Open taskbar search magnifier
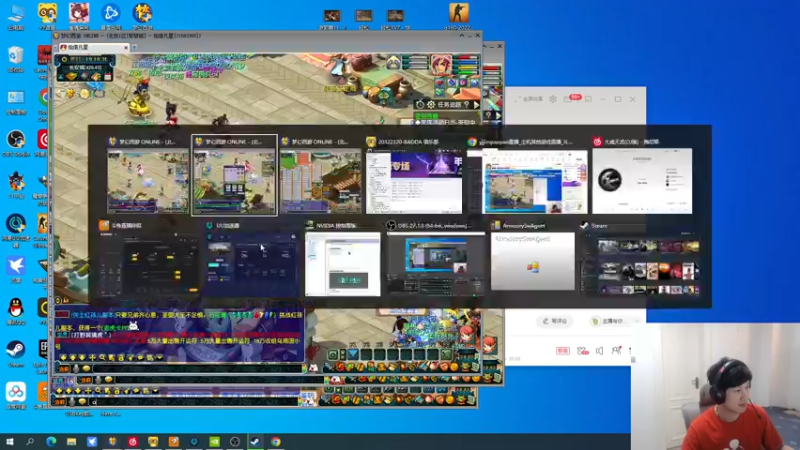This screenshot has width=800, height=450. [30, 441]
